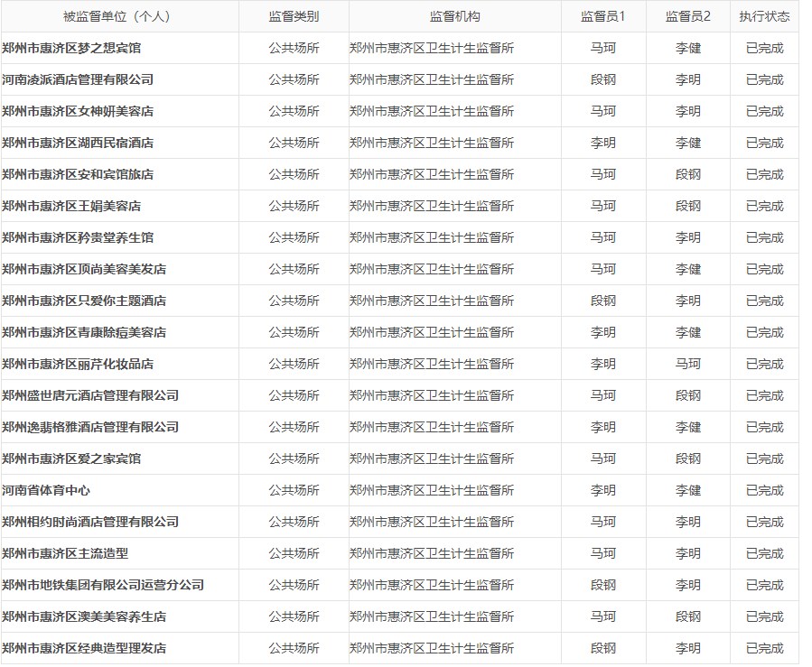The image size is (812, 667).
Task: Select 郑州市惠济区青康除痘美容店 row name
Action: click(x=84, y=332)
